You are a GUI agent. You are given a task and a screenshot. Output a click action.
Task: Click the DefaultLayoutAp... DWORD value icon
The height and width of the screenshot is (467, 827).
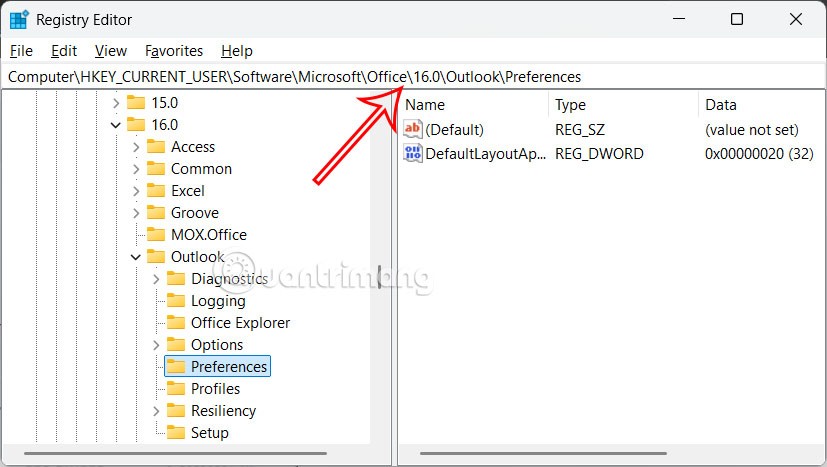point(413,154)
